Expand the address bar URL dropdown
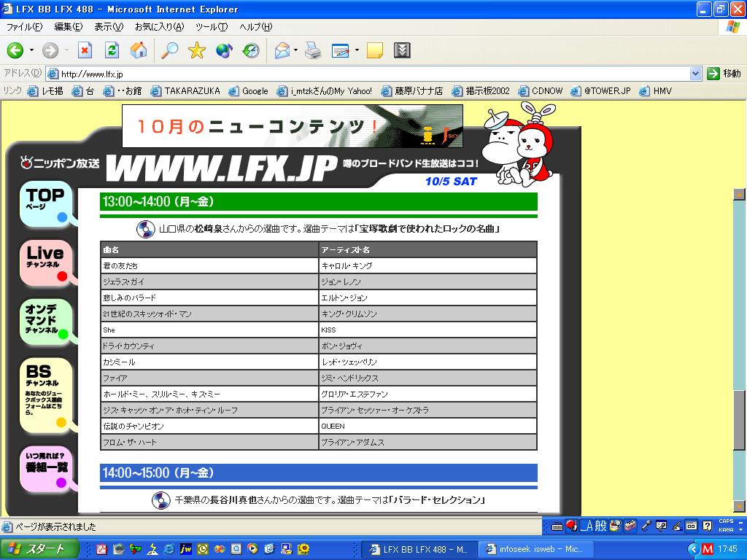This screenshot has width=747, height=560. coord(695,74)
